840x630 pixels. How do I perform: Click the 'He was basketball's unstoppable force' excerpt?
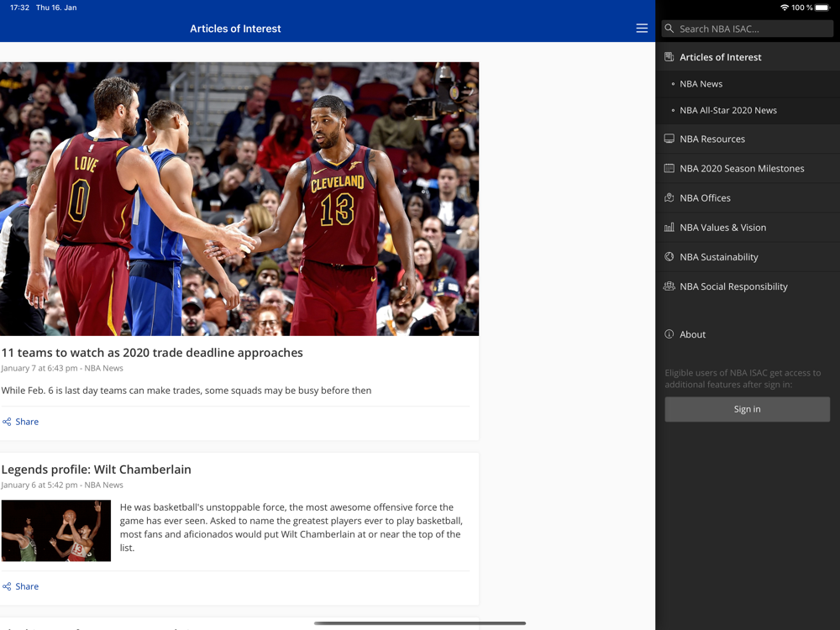pyautogui.click(x=291, y=528)
